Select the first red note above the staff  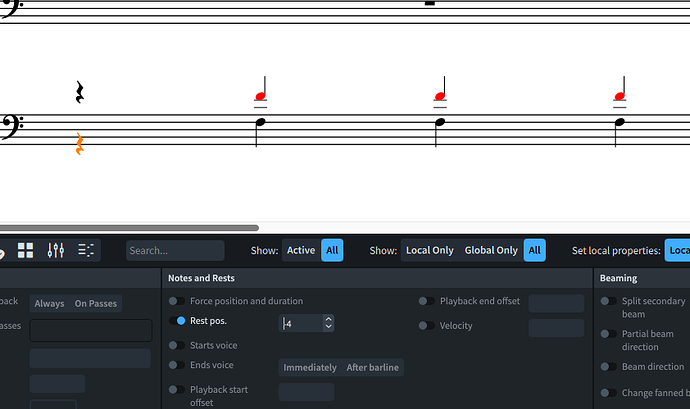[261, 96]
